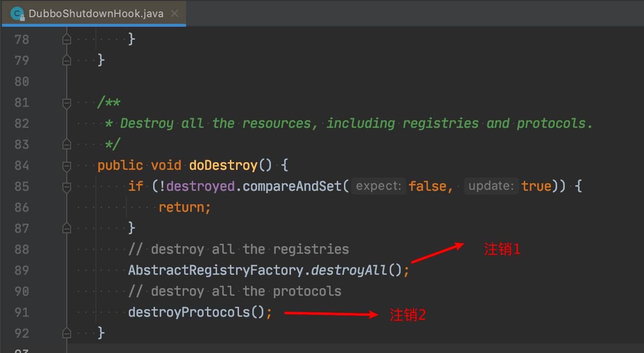The width and height of the screenshot is (644, 353).
Task: Toggle the fold end marker at line 92
Action: [67, 333]
